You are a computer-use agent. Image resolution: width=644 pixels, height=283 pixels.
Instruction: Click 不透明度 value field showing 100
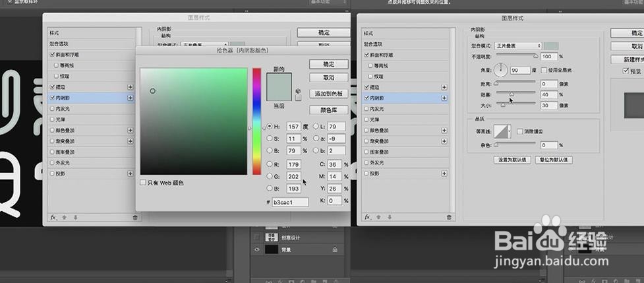point(549,56)
